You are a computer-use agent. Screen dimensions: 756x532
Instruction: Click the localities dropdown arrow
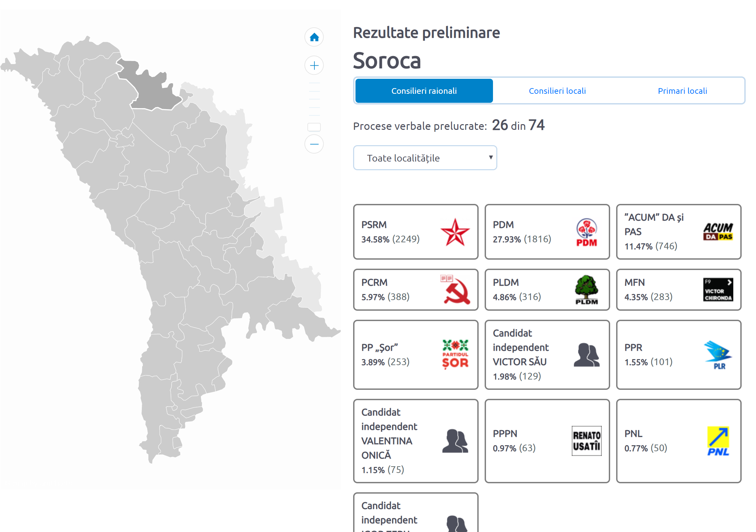tap(490, 158)
